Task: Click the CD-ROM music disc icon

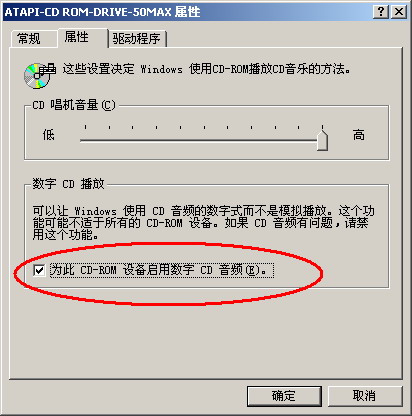Action: pos(39,75)
